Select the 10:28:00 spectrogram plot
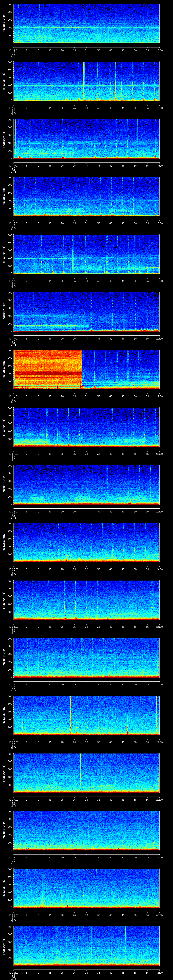Screen dimensions: 173x980 86,831
